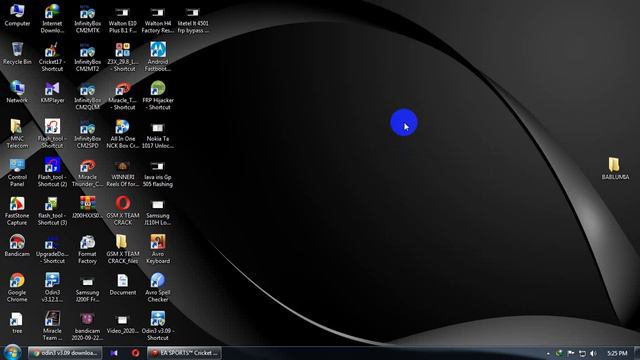The width and height of the screenshot is (640, 360).
Task: Select the Flash_tool - Shortcut (2) icon
Action: click(52, 172)
